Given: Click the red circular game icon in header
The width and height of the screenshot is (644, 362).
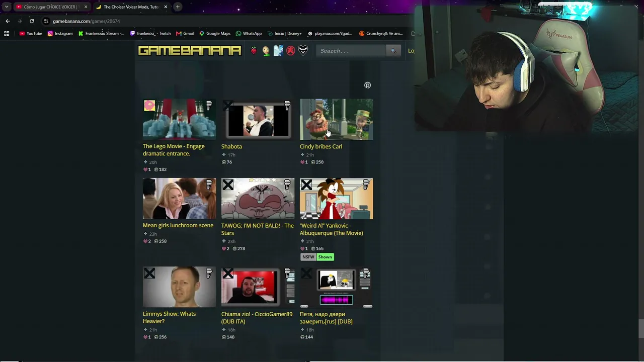Looking at the screenshot, I should point(290,51).
